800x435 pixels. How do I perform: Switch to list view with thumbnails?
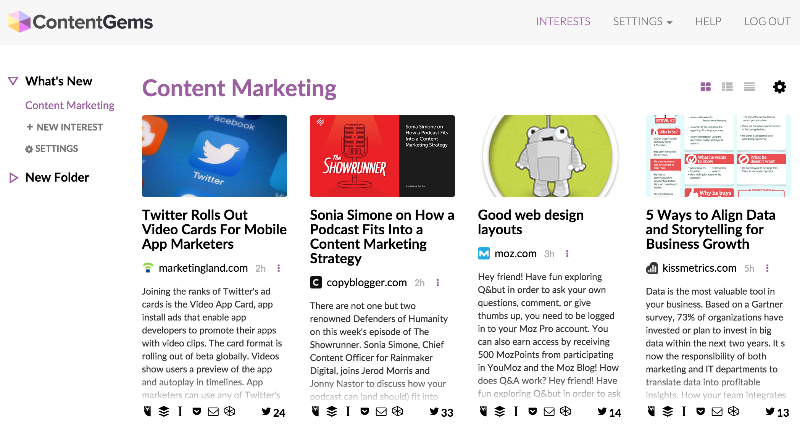click(x=728, y=87)
